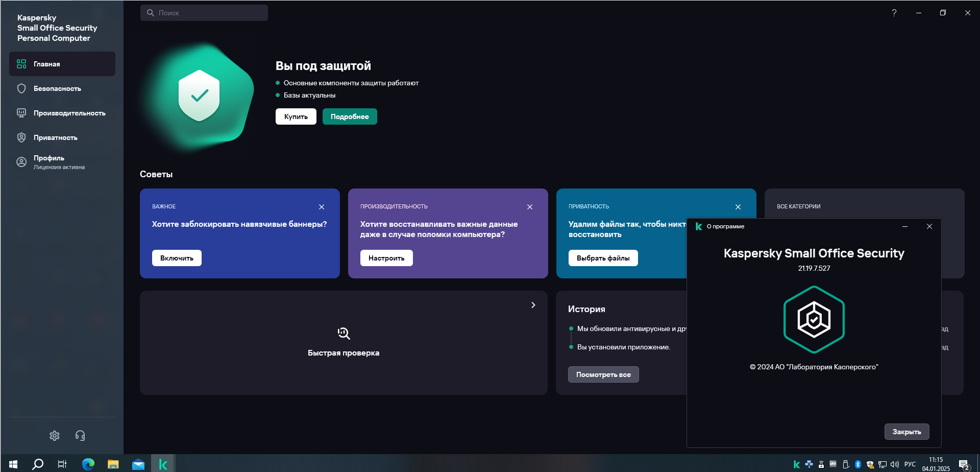Open Windows taskbar search
Screen dimensions: 980x472
pos(38,464)
